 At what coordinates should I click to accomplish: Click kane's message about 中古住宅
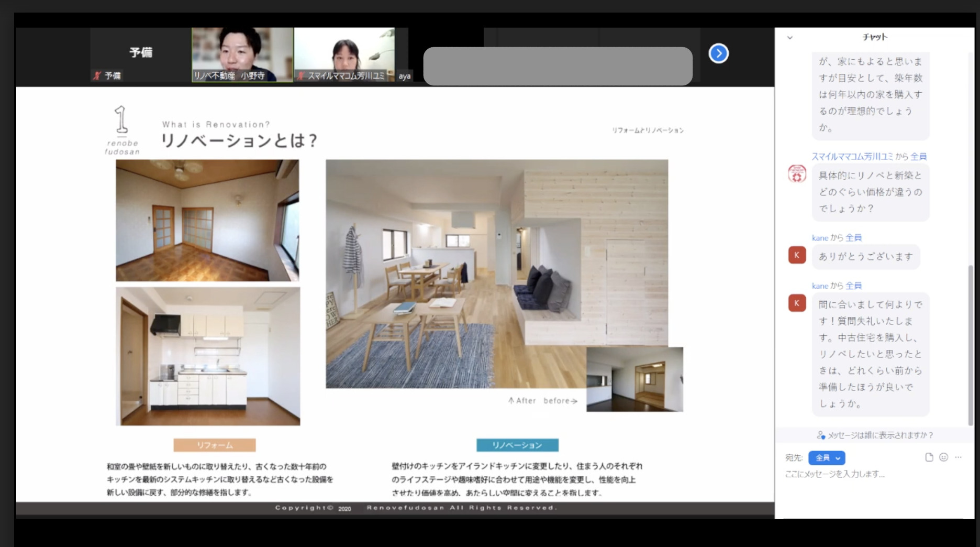tap(871, 354)
